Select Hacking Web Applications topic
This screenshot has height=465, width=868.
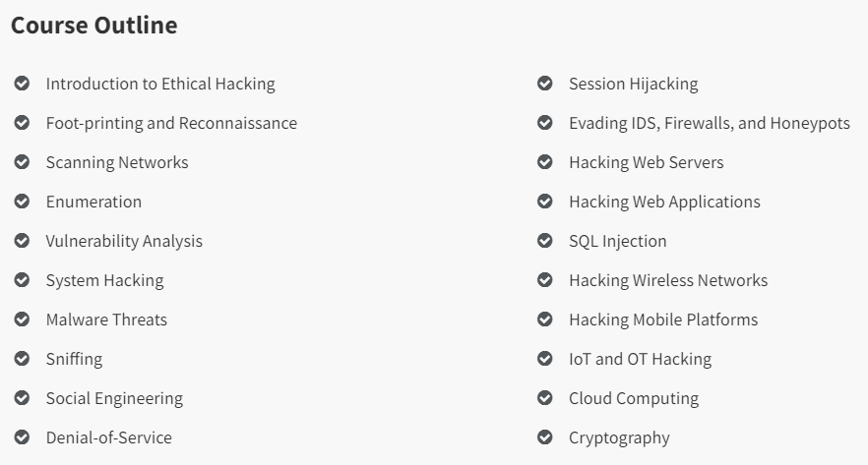point(665,202)
